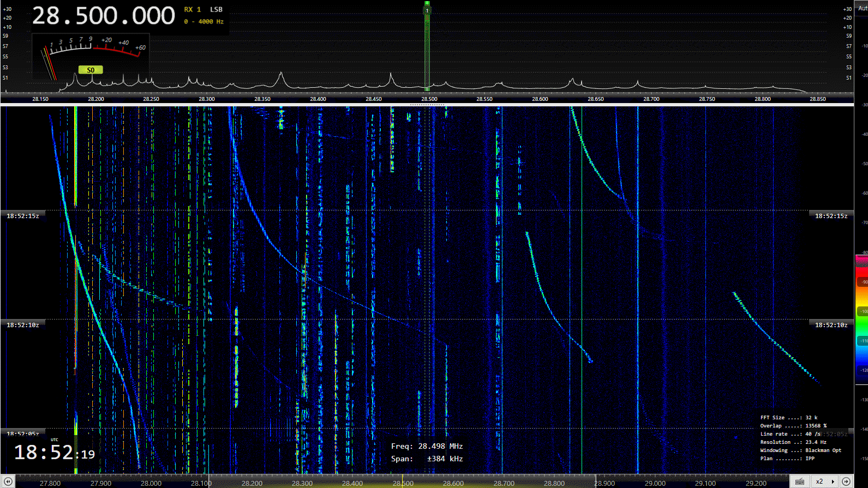Click the LSB mode label
The height and width of the screenshot is (488, 868).
point(216,9)
